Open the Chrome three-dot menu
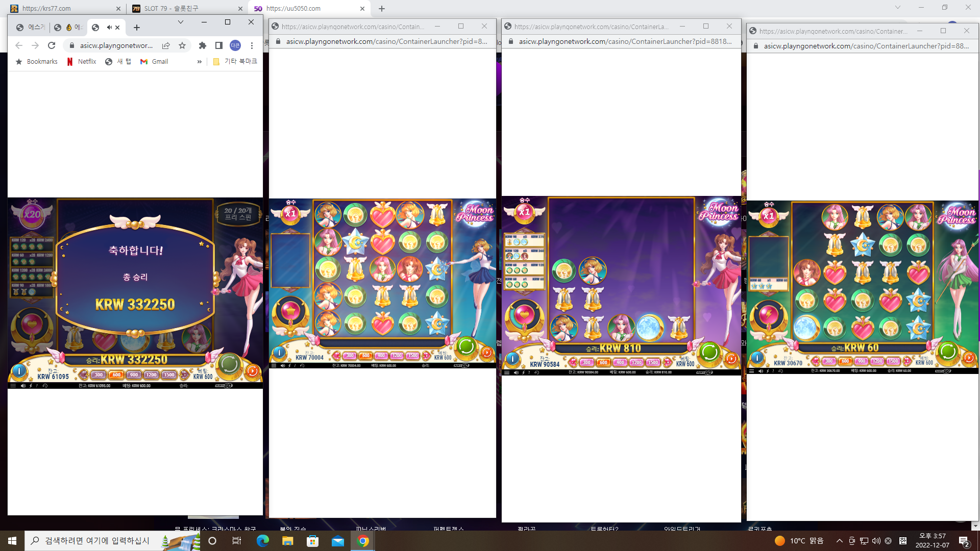The image size is (980, 551). (x=252, y=45)
